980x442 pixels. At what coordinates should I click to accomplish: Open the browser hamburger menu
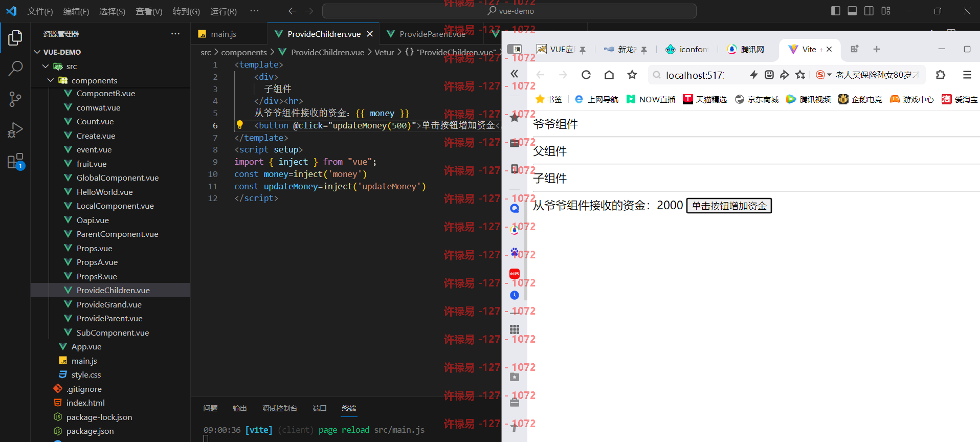[967, 75]
